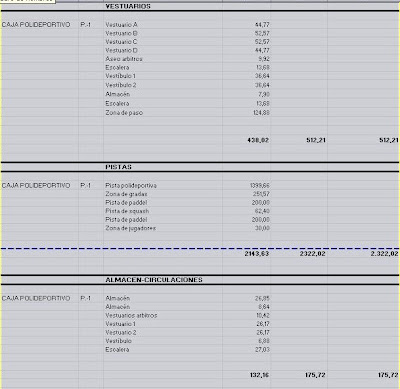Select the bold total 438,02

258,140
